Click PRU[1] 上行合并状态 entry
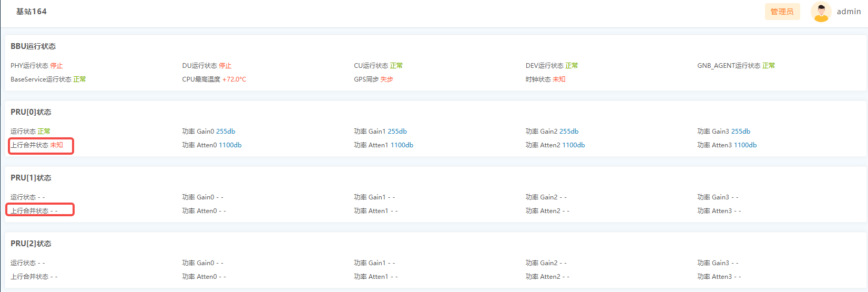 click(34, 211)
